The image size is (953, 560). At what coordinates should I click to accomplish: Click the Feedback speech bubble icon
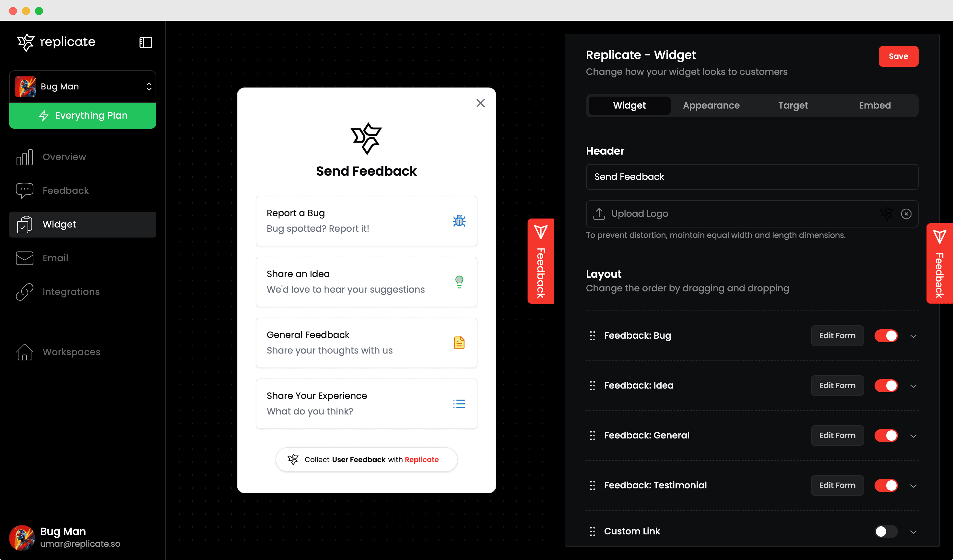click(x=25, y=191)
